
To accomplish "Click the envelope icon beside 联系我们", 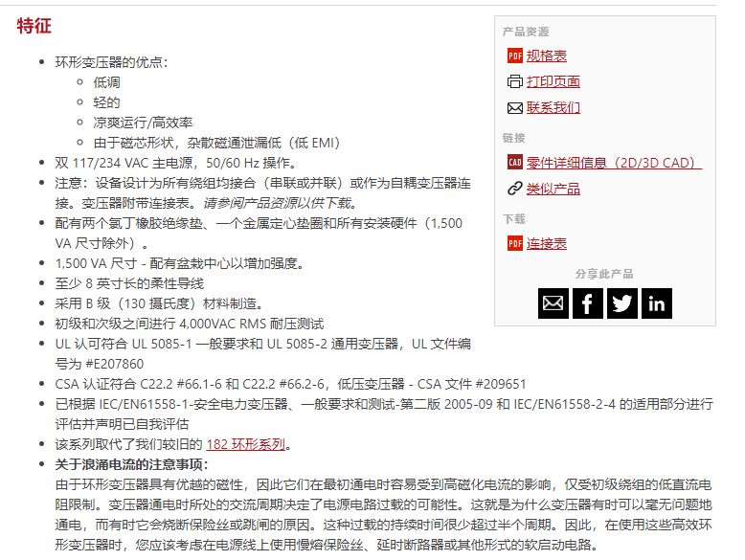I will coord(514,108).
